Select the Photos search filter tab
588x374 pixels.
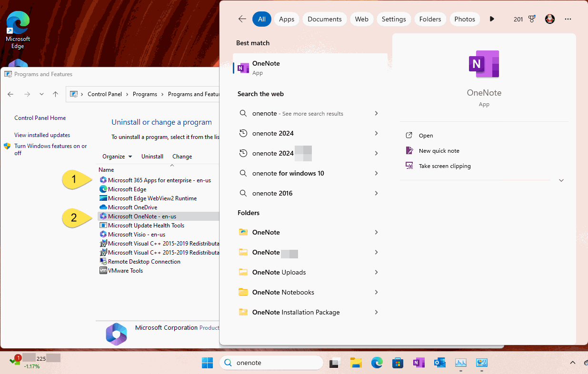(x=465, y=19)
